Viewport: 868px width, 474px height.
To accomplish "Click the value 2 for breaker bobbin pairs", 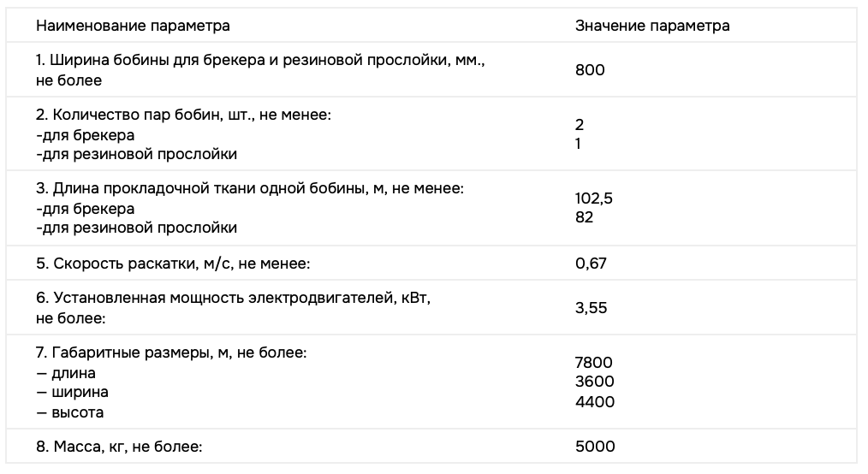I will coord(580,125).
